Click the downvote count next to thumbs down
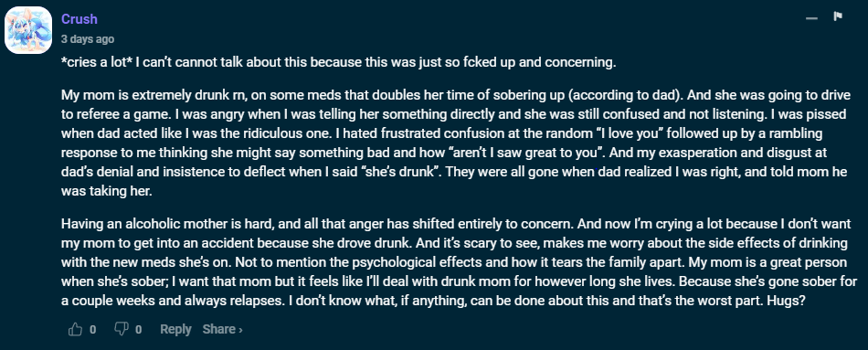 pyautogui.click(x=138, y=330)
